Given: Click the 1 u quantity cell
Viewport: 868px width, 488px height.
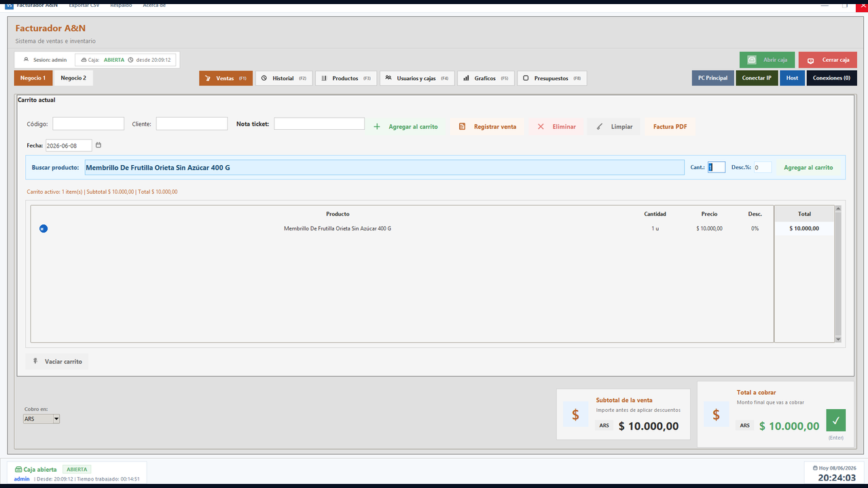Looking at the screenshot, I should [x=655, y=229].
